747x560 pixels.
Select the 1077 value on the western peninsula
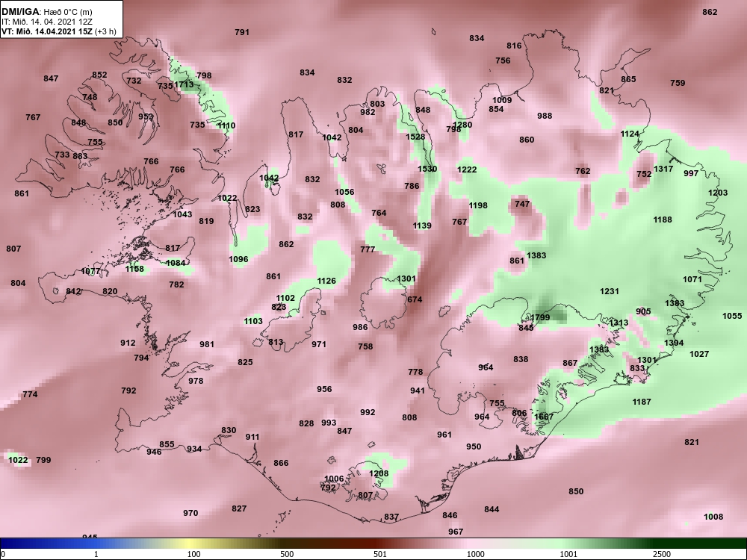click(90, 272)
